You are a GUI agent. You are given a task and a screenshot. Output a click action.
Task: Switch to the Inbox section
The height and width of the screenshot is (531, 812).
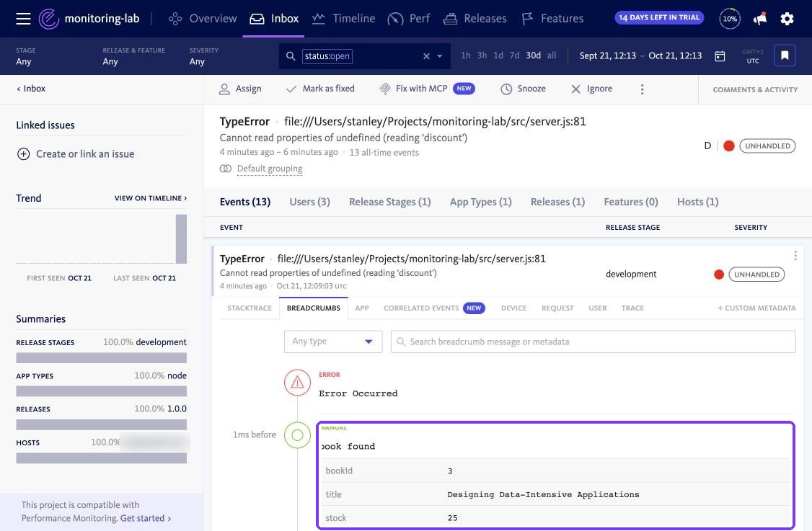(274, 19)
